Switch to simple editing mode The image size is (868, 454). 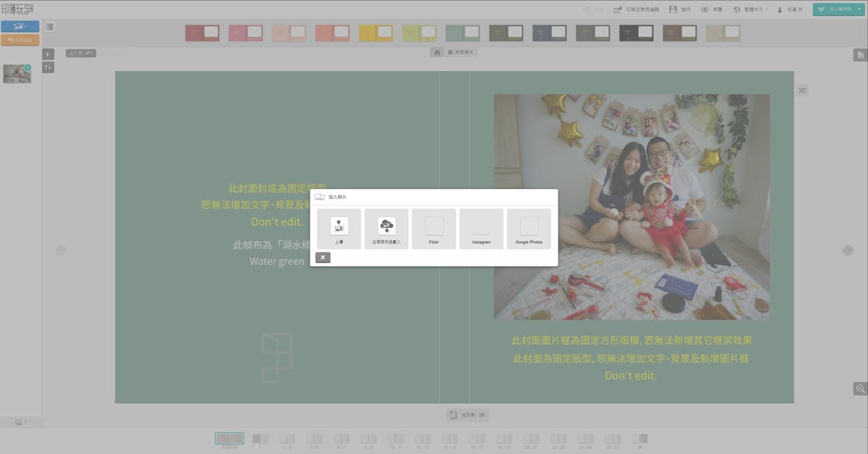coord(638,9)
